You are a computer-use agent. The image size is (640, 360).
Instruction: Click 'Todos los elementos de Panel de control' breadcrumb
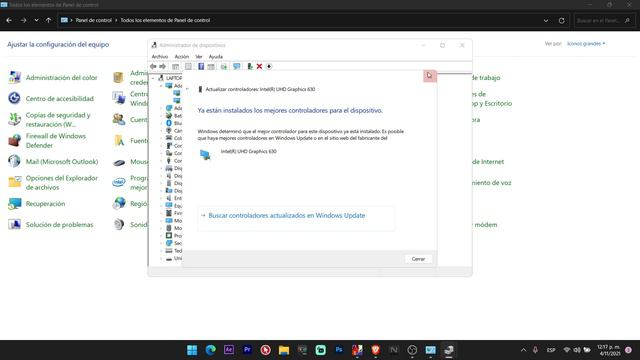[x=165, y=20]
